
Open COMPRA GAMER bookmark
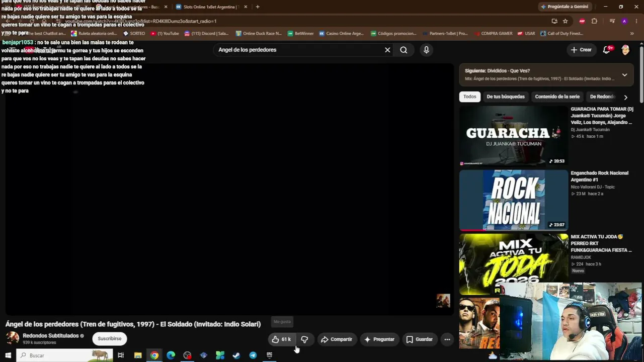(493, 34)
